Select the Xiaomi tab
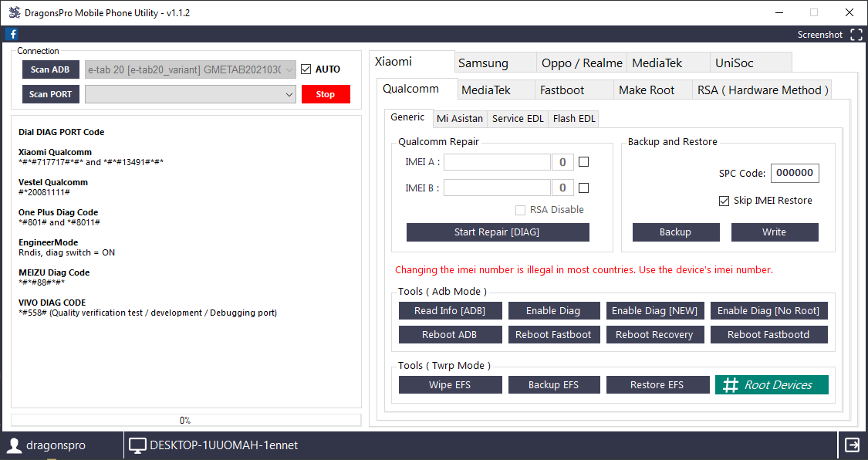This screenshot has width=868, height=460. click(x=412, y=62)
